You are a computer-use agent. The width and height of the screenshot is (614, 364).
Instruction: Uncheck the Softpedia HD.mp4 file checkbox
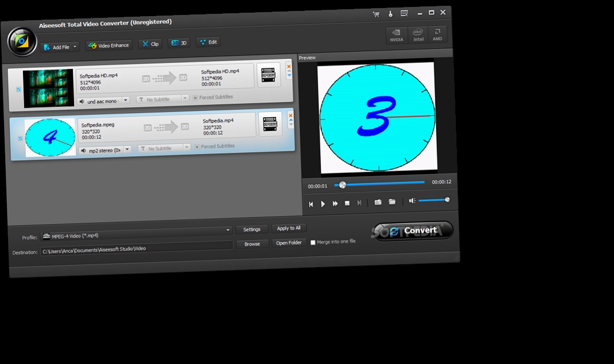point(18,90)
